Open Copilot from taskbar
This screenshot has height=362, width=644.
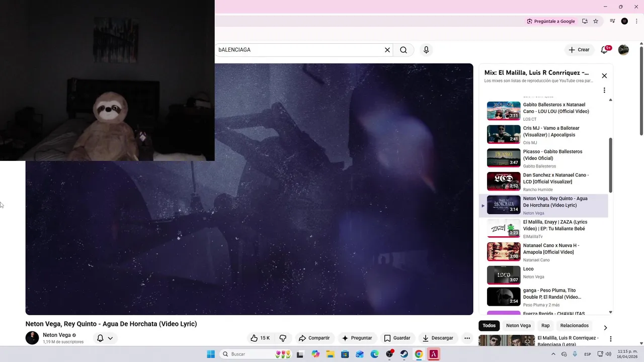point(315,354)
